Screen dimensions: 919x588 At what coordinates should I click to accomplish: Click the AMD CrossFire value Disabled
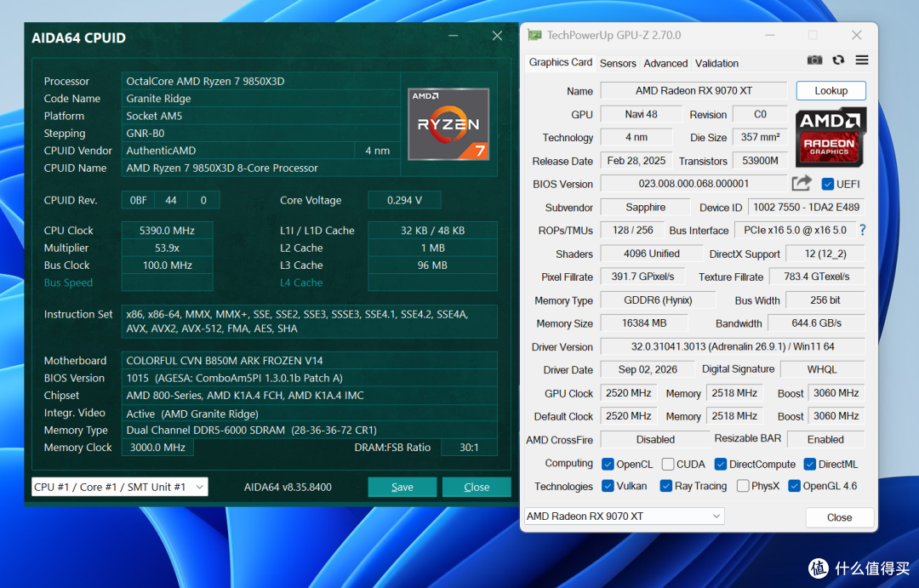click(x=655, y=439)
